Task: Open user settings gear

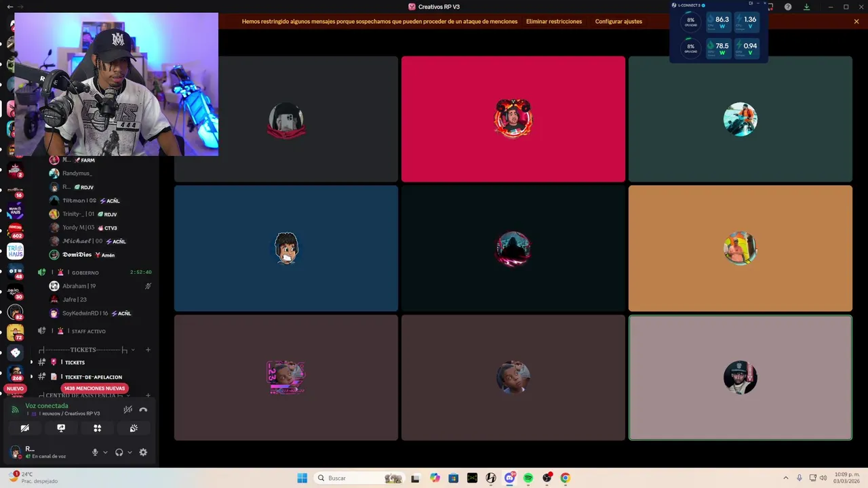Action: click(143, 452)
